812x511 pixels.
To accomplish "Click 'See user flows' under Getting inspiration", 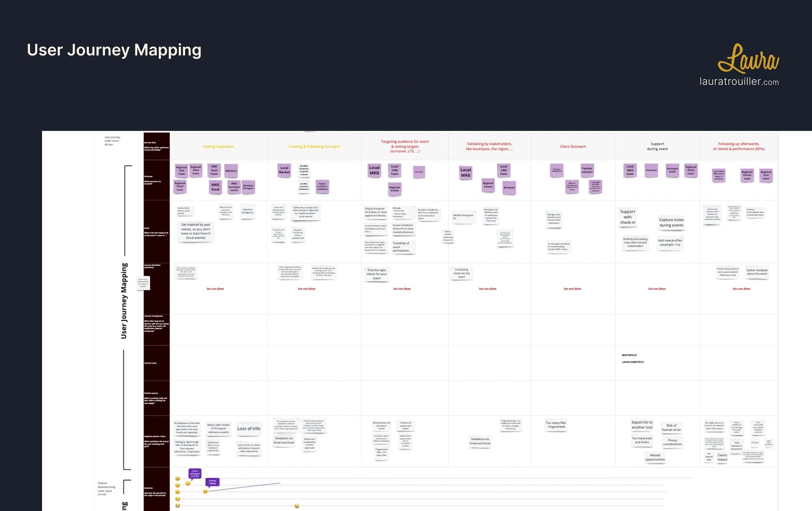I will [x=215, y=289].
